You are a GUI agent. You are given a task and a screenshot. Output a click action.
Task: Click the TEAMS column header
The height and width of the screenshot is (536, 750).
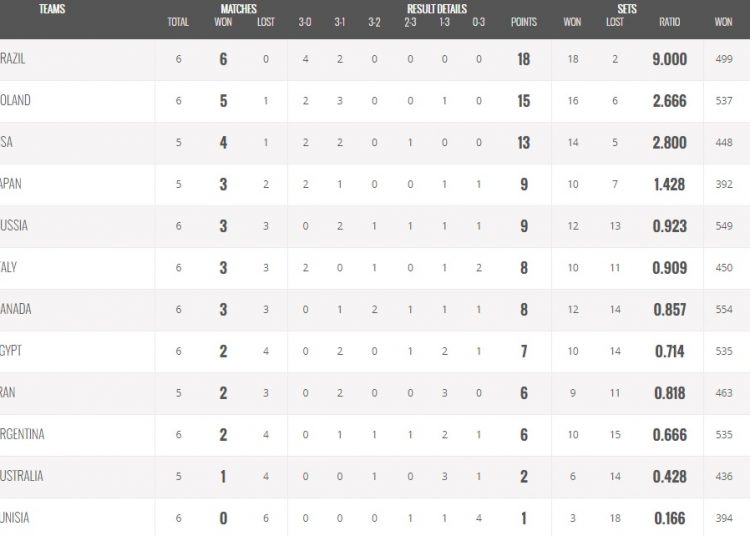tap(53, 9)
